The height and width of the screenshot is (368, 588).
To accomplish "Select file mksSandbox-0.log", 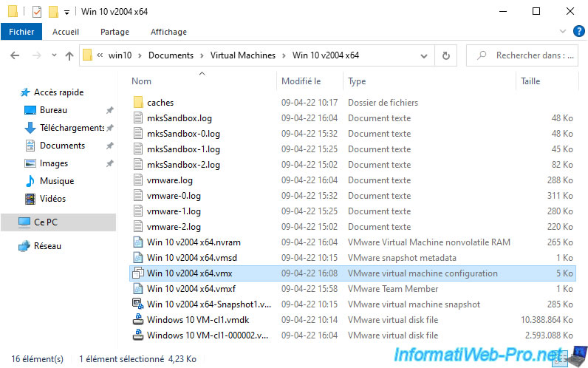I will tap(183, 134).
